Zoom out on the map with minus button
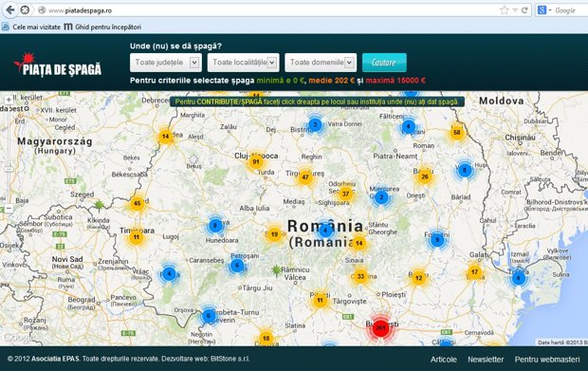Image resolution: width=588 pixels, height=371 pixels. tap(9, 208)
